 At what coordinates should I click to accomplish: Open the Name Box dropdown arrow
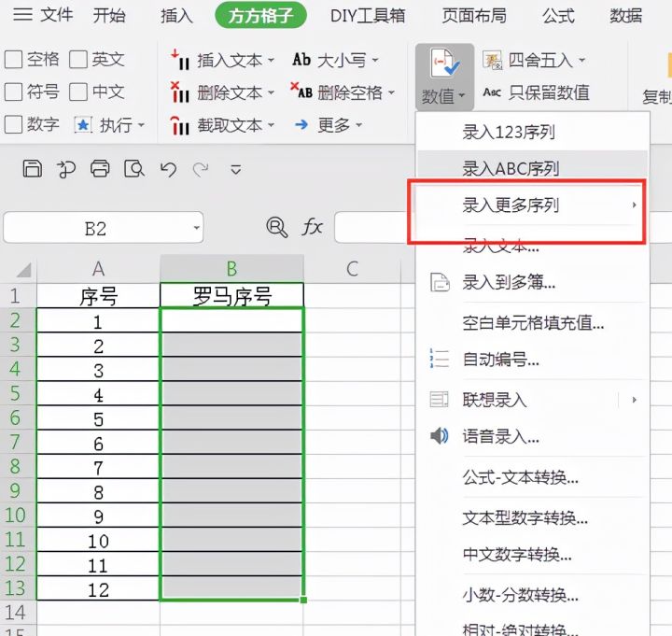[196, 227]
